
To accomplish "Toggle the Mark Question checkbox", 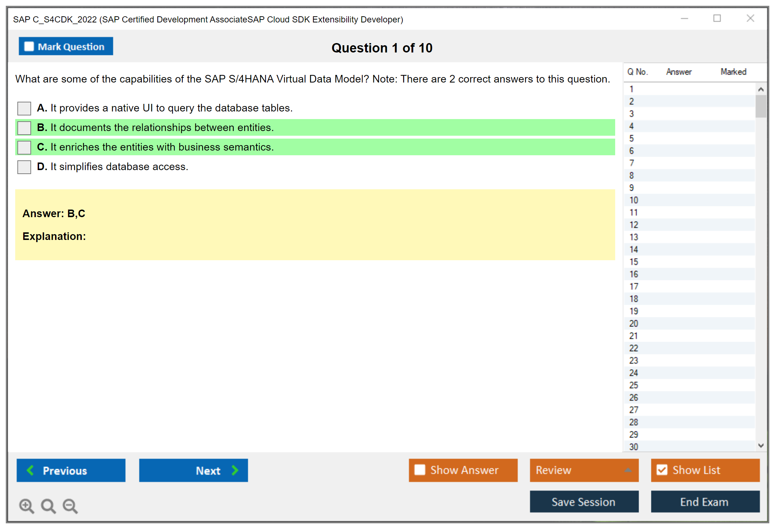I will (x=29, y=47).
